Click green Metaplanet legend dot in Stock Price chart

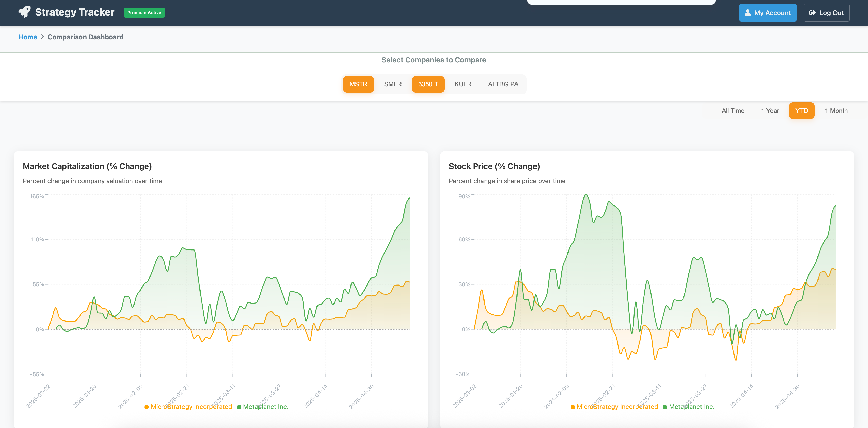pyautogui.click(x=665, y=407)
